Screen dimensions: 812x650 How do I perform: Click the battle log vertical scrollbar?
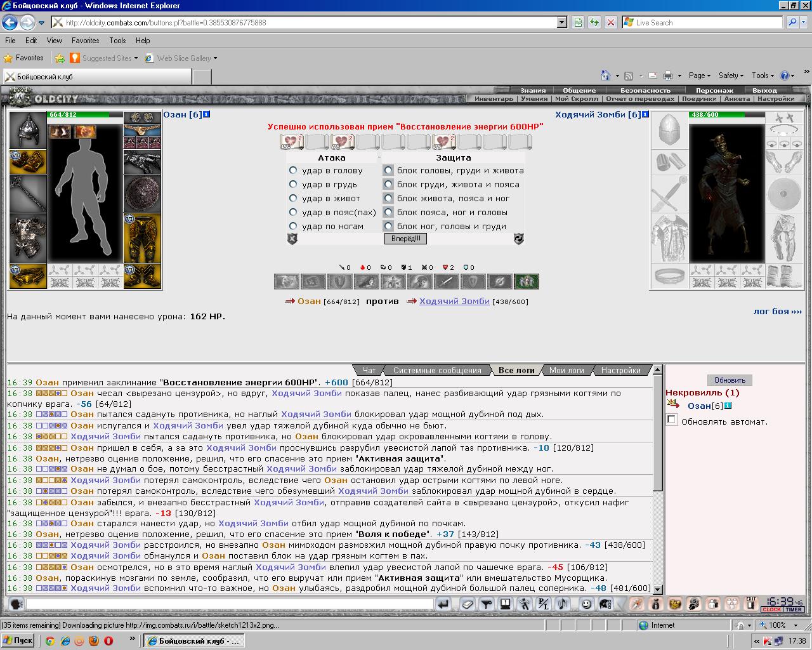(x=658, y=480)
